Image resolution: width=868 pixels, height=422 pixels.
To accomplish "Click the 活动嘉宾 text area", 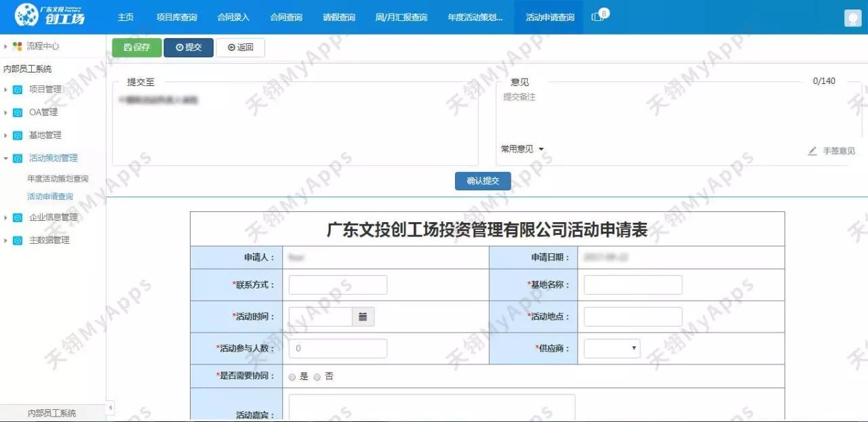I will pyautogui.click(x=432, y=407).
